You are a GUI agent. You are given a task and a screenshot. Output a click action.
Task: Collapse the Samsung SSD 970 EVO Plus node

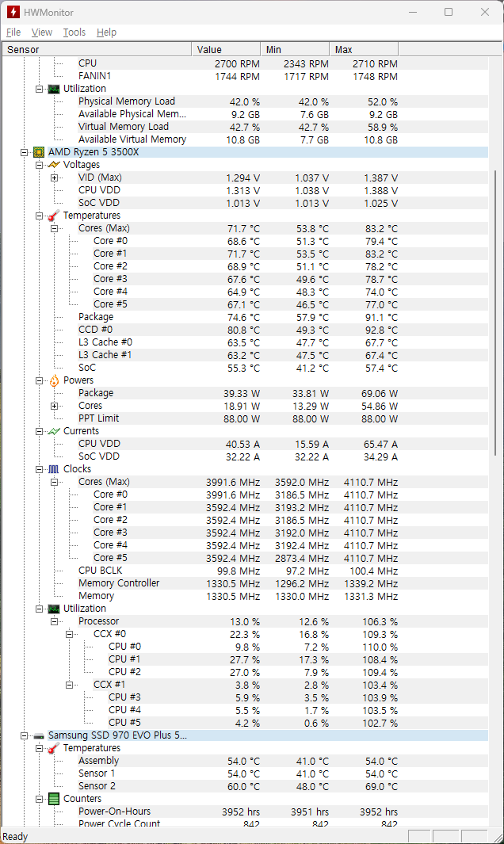point(25,735)
